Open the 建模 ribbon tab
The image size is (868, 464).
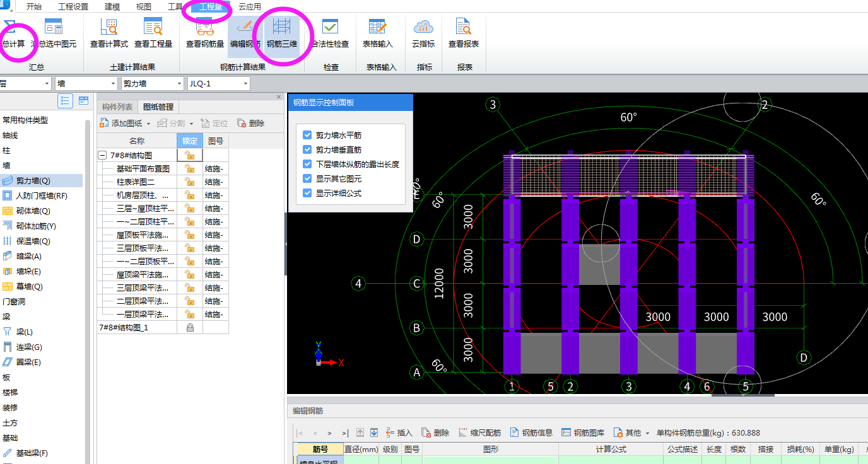112,7
